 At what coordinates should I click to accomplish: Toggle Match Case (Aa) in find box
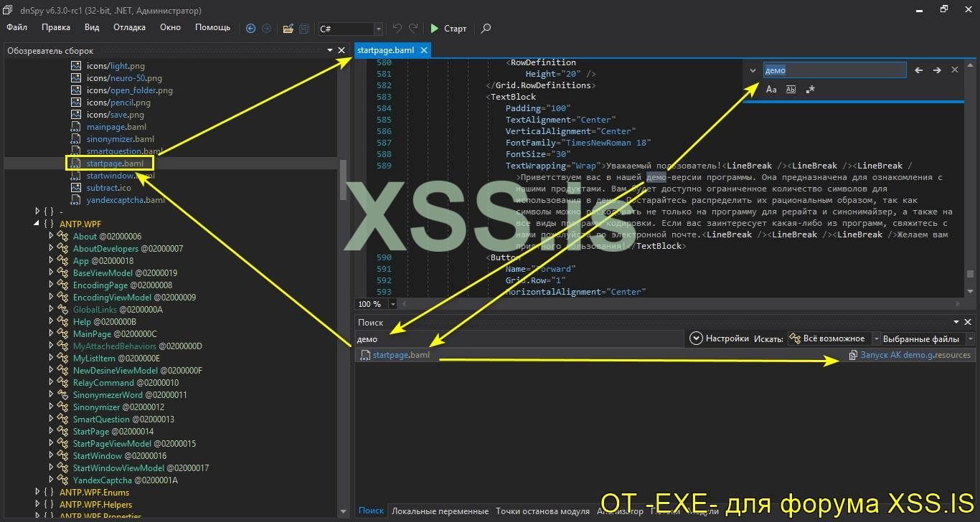(771, 90)
